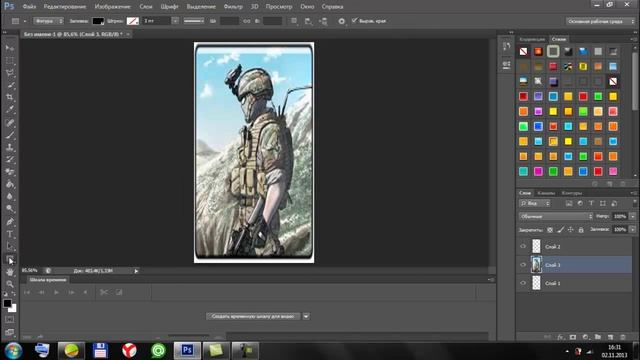The image size is (640, 360).
Task: Open the Фигура tool mode dropdown
Action: coord(48,21)
